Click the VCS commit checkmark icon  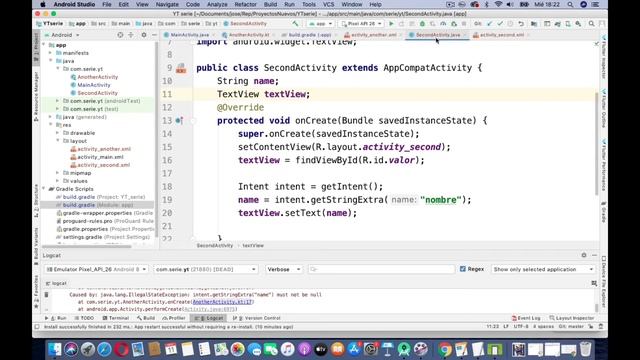(500, 24)
